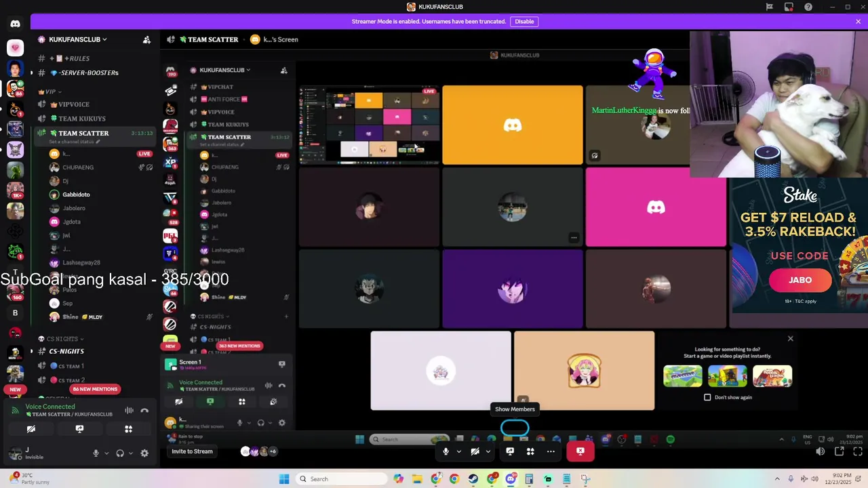The width and height of the screenshot is (868, 488).
Task: Open the LIVE stream tile in the call grid
Action: click(x=369, y=125)
